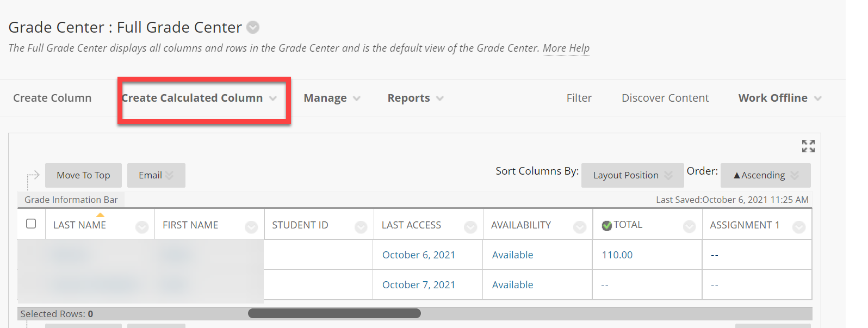Viewport: 868px width, 328px height.
Task: Expand the Layout Position sort dropdown
Action: pos(632,175)
